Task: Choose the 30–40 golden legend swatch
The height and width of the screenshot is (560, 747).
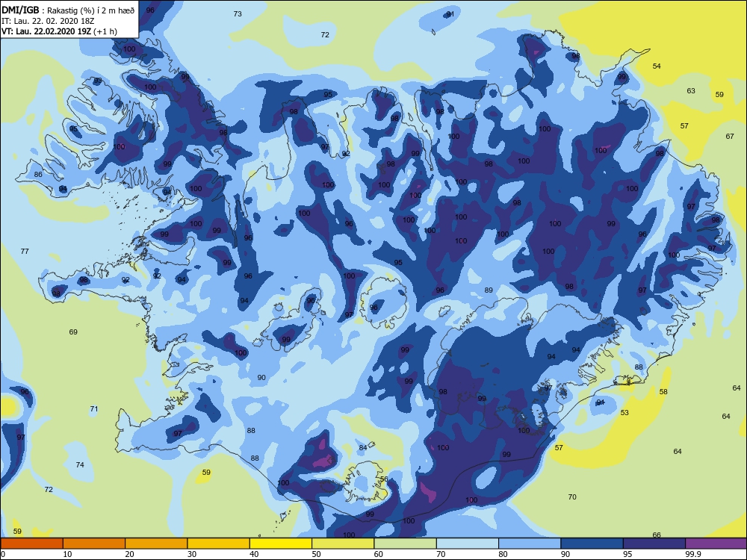Action: click(218, 544)
